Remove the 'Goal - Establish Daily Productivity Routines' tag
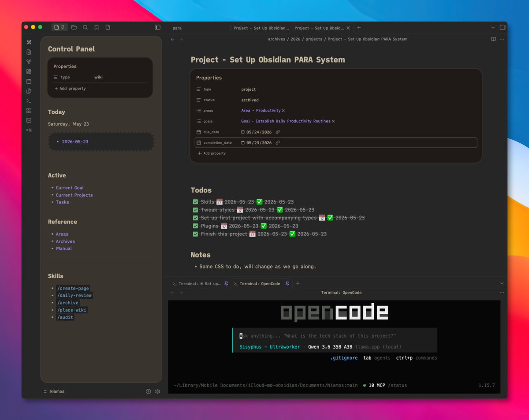Screen dimensions: 529x420 pyautogui.click(x=333, y=121)
